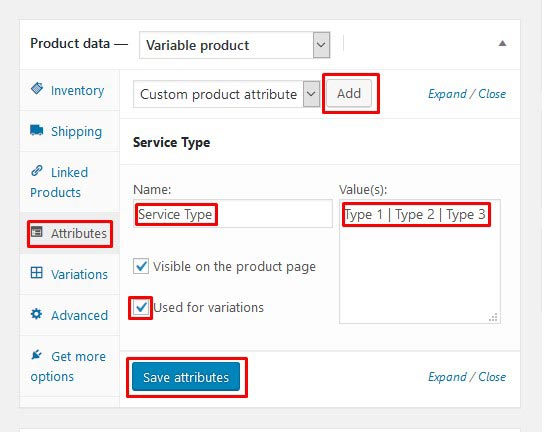Open the Shipping tab
This screenshot has width=542, height=432.
coord(70,131)
